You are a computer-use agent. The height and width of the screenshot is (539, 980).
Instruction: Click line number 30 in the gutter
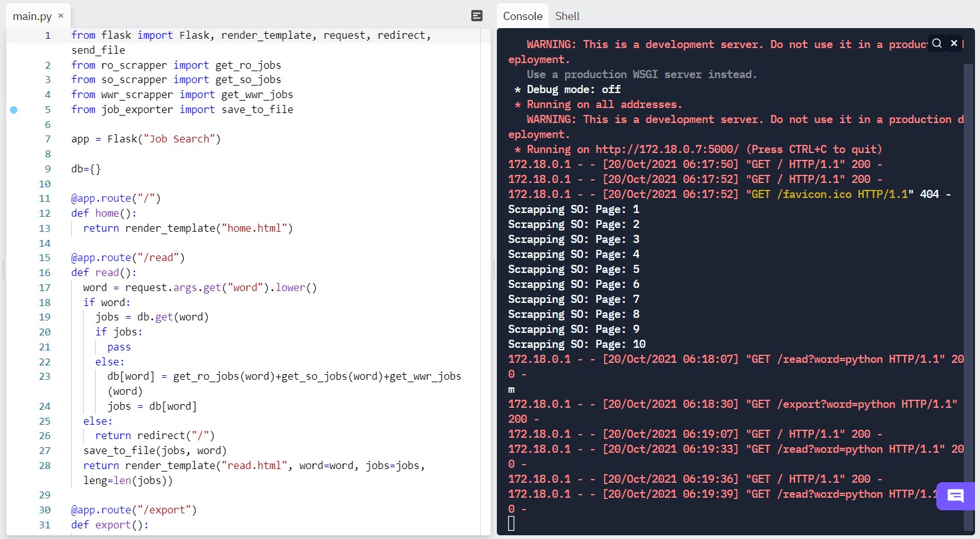pos(44,510)
